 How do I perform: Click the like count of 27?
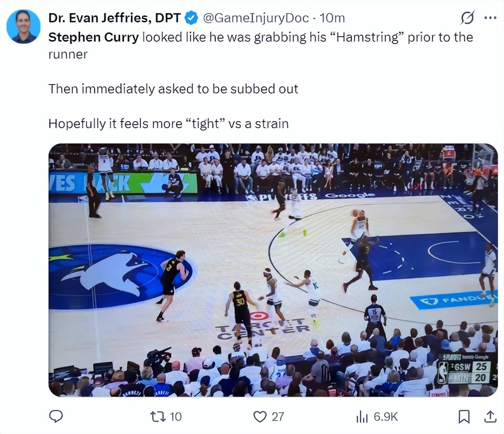(x=278, y=416)
